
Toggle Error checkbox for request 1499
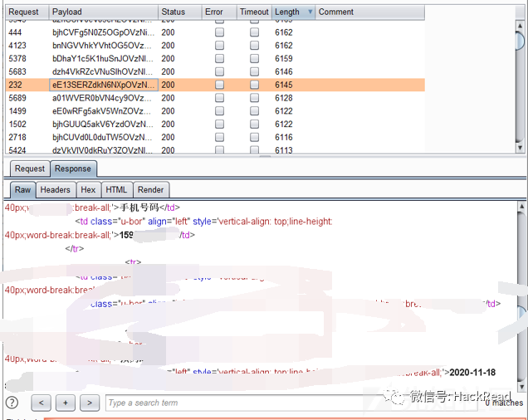[219, 110]
